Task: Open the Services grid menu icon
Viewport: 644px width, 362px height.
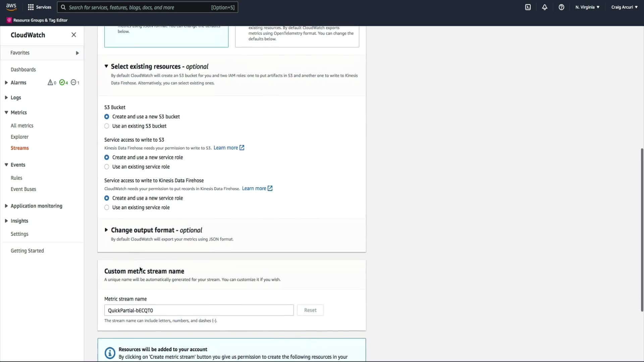Action: point(31,7)
